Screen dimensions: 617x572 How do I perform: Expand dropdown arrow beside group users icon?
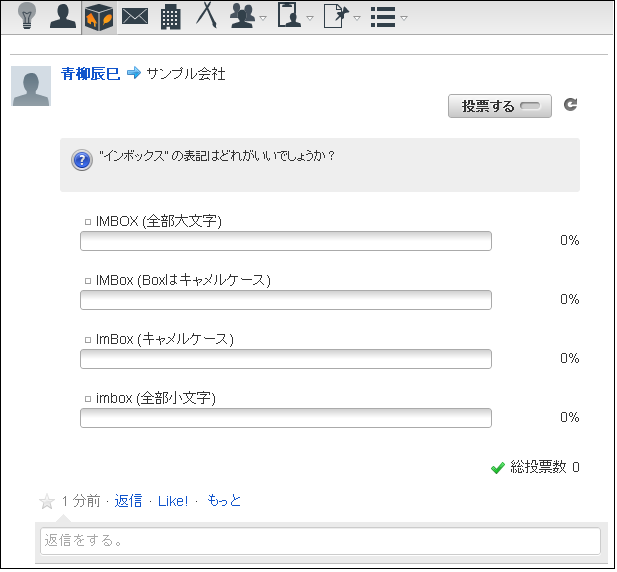[263, 18]
